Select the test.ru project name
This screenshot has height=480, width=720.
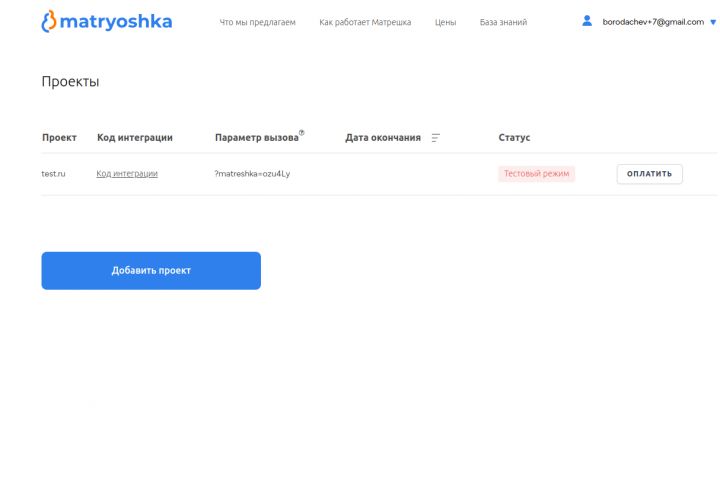(x=53, y=174)
